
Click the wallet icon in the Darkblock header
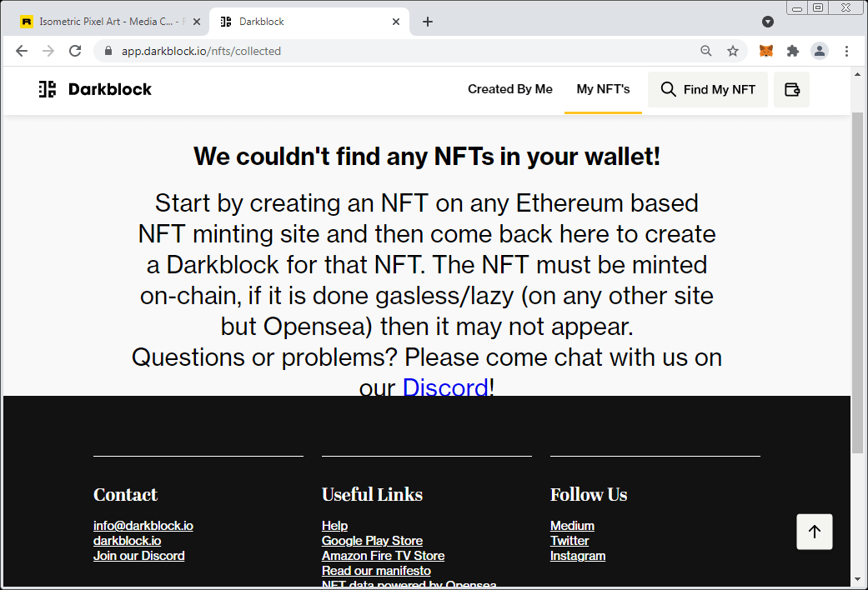click(791, 89)
